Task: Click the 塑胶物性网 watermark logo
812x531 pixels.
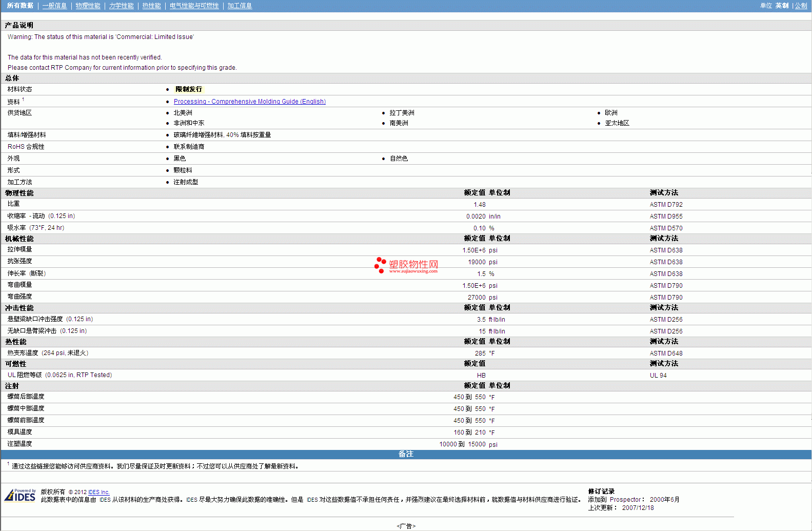Action: pyautogui.click(x=407, y=265)
